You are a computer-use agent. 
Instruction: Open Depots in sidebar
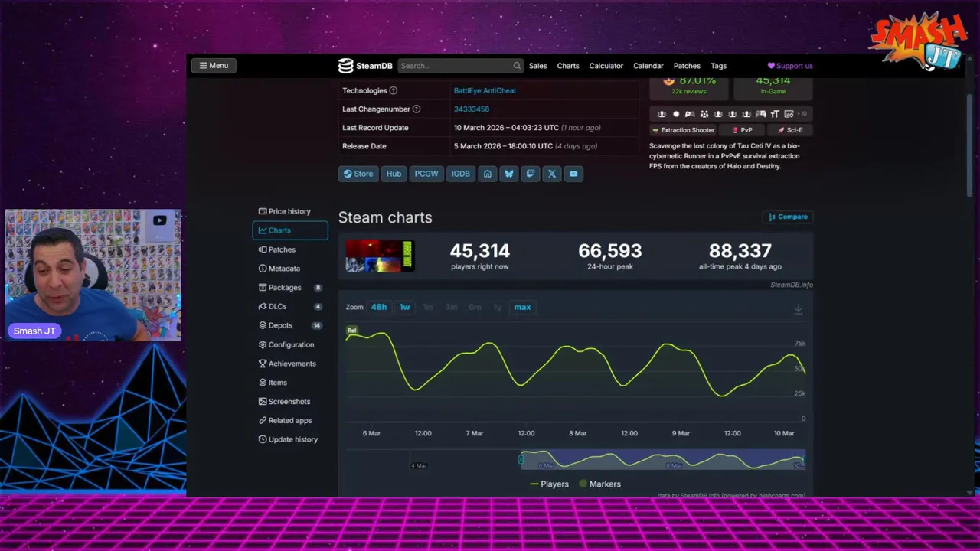click(x=289, y=325)
